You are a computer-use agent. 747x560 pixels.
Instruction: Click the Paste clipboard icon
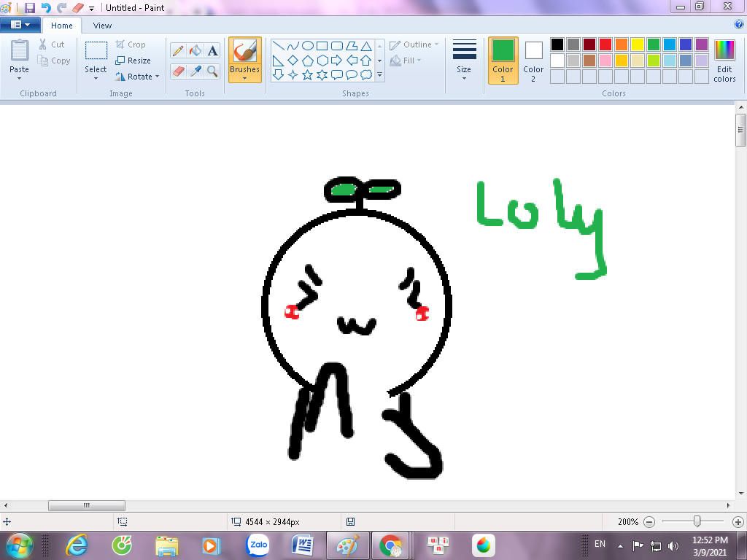[20, 51]
